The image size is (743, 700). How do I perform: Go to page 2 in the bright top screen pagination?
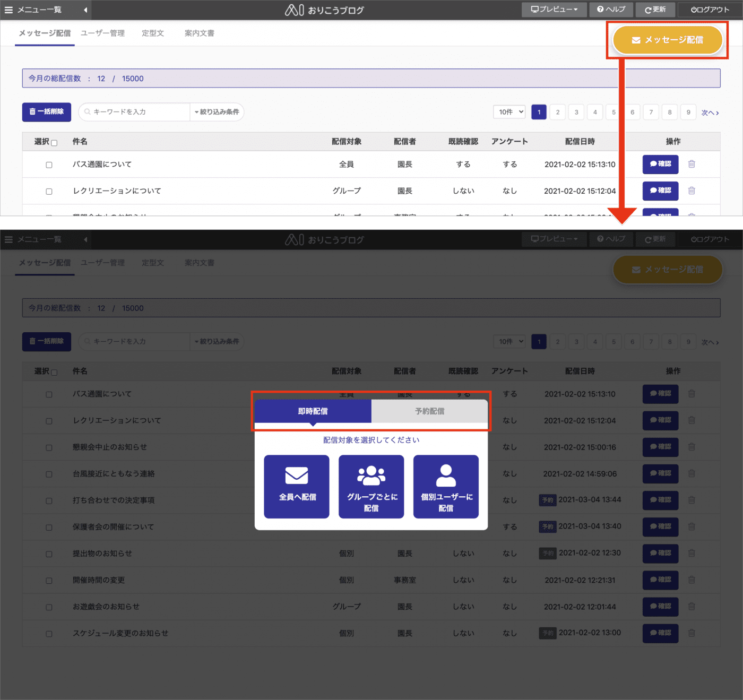[x=558, y=112]
